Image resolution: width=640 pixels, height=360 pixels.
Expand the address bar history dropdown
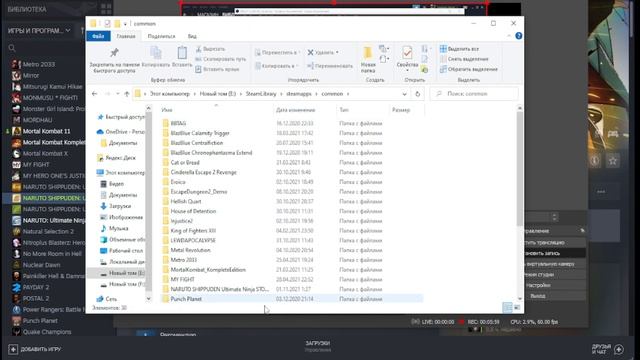(x=404, y=94)
